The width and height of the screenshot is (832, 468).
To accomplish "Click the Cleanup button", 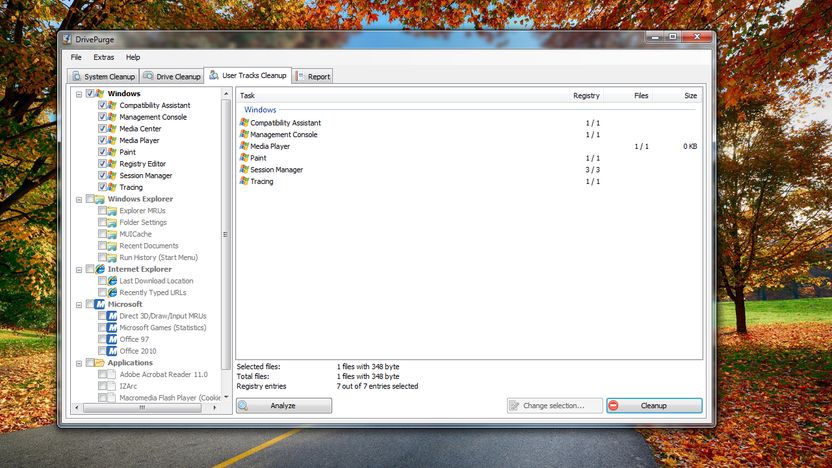I will (654, 405).
